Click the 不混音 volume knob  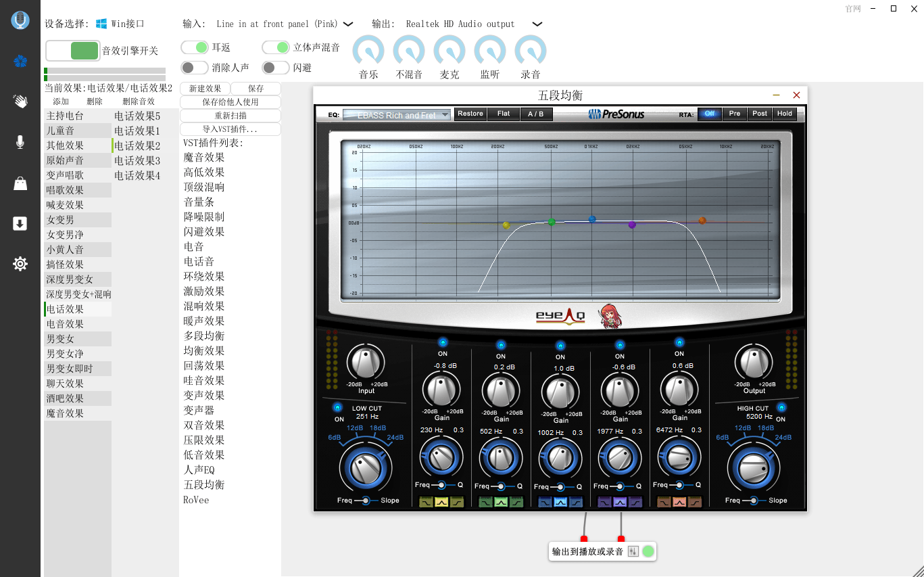(x=409, y=51)
